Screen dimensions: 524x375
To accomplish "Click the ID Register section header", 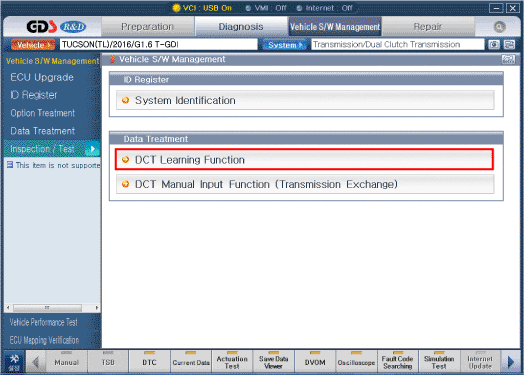I will pos(306,79).
